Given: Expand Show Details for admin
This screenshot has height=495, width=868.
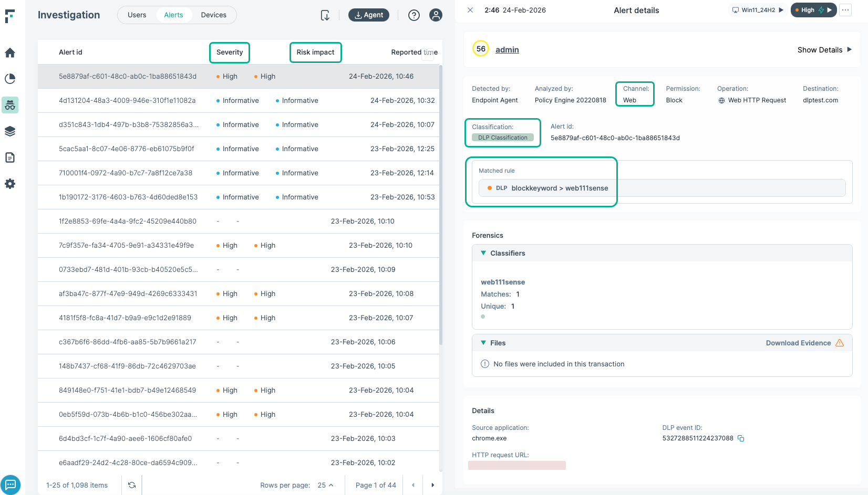Looking at the screenshot, I should pos(824,50).
